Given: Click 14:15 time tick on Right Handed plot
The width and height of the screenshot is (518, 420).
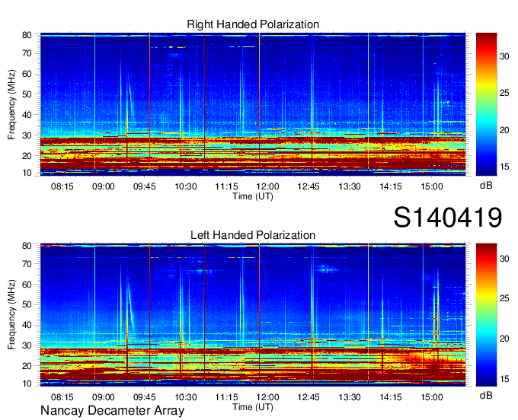Looking at the screenshot, I should tap(391, 186).
